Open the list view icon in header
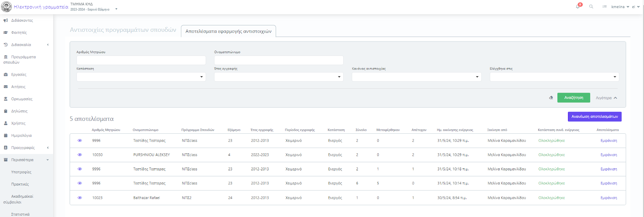The height and width of the screenshot is (217, 644). pyautogui.click(x=605, y=6)
